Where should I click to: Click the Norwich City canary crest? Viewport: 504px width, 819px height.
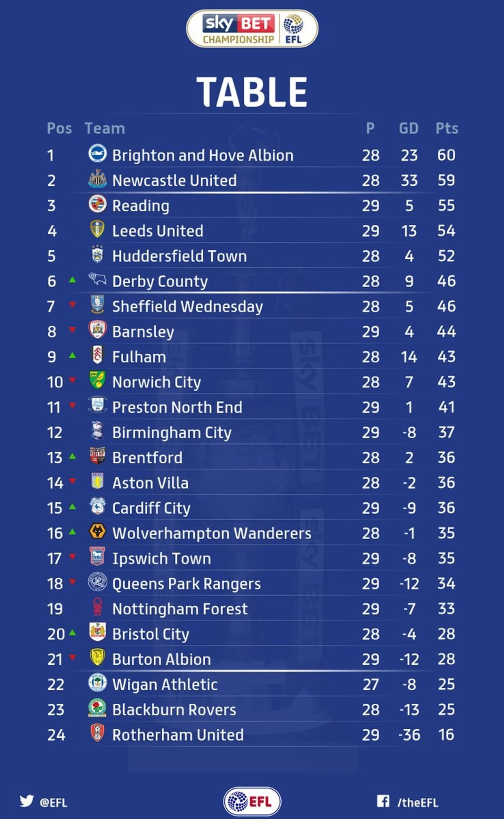[97, 380]
